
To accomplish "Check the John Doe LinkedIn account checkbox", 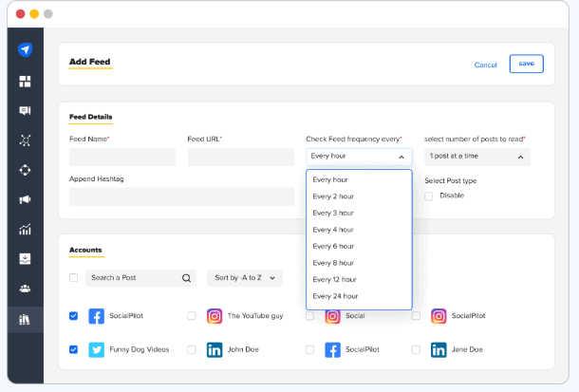I will coord(192,349).
